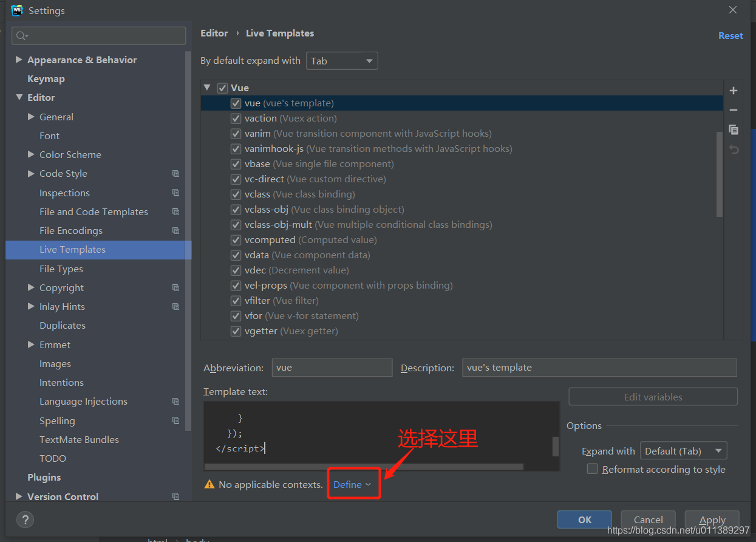The width and height of the screenshot is (756, 542).
Task: Focus the settings search field
Action: (x=99, y=36)
